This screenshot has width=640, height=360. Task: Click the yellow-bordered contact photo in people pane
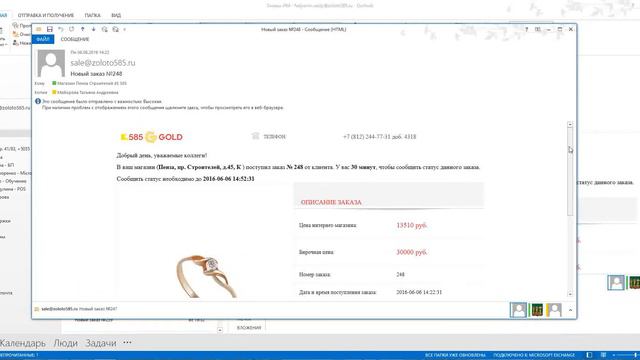554,310
